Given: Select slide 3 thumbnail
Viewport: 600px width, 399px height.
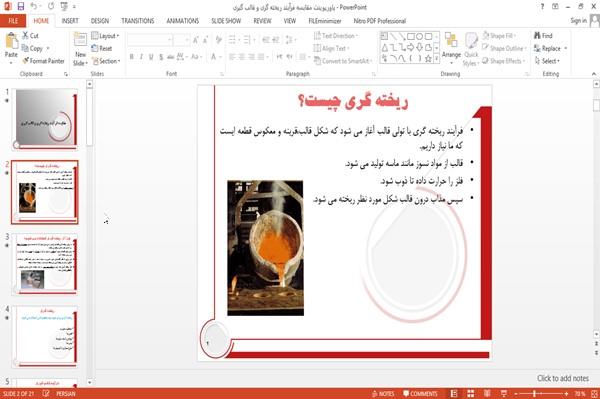Looking at the screenshot, I should pos(45,264).
